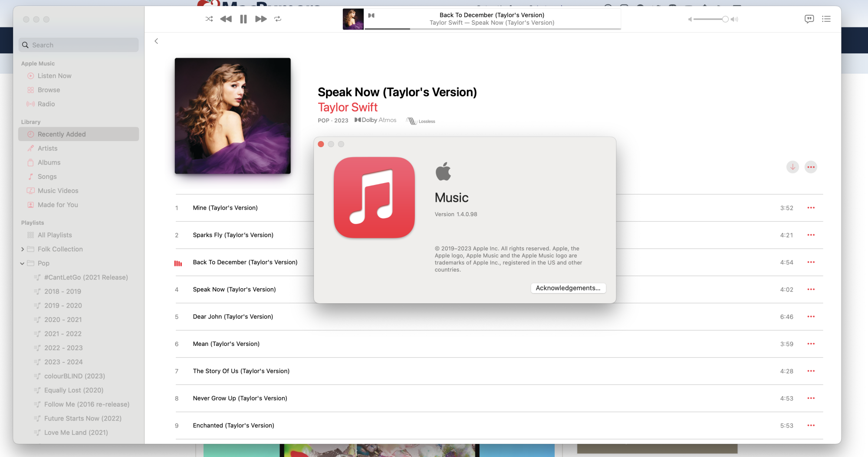Click the Speak Now album artwork
This screenshot has width=868, height=457.
[233, 116]
